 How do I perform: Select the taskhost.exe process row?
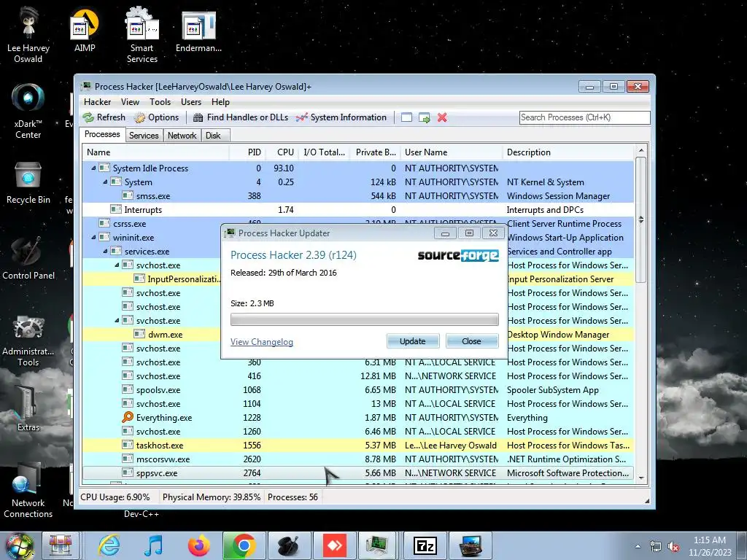coord(358,446)
